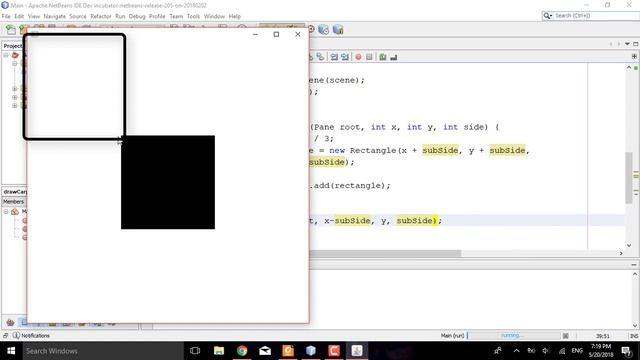640x360 pixels.
Task: Open the Mail app from the taskbar
Action: click(x=265, y=351)
